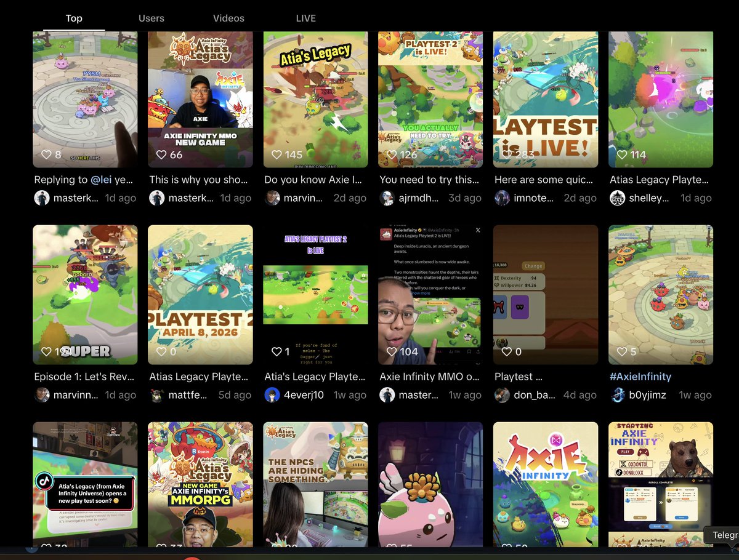739x560 pixels.
Task: Open username b0yjimz profile
Action: (x=648, y=395)
